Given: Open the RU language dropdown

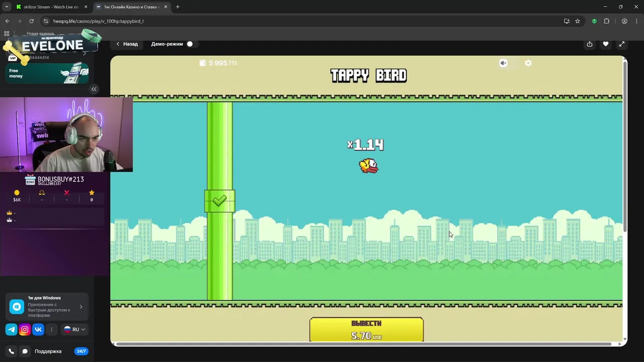Looking at the screenshot, I should [x=74, y=329].
